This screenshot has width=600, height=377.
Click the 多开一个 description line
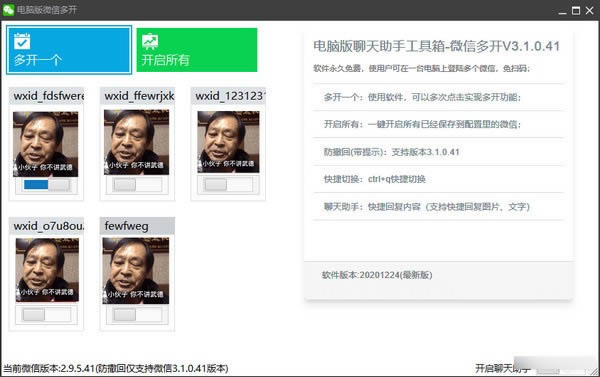[x=422, y=97]
